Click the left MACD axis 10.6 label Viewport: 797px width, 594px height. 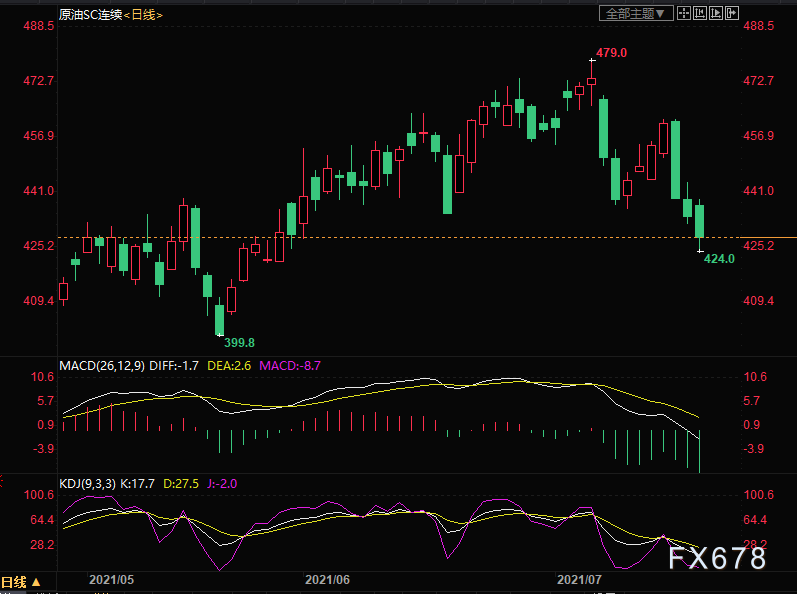(x=42, y=377)
